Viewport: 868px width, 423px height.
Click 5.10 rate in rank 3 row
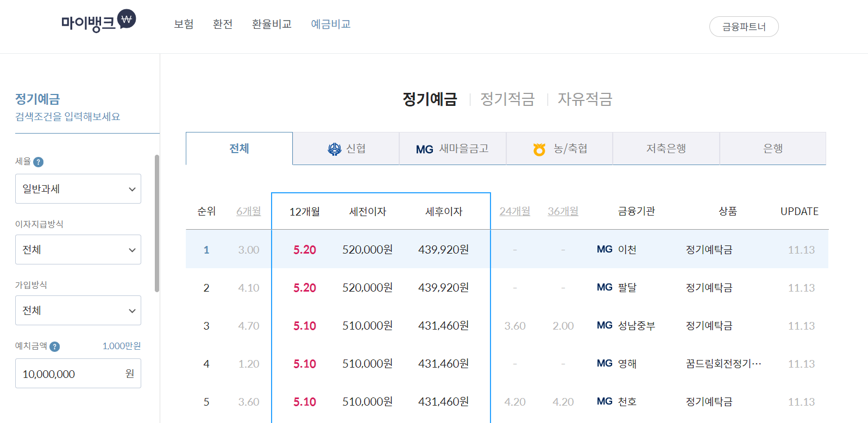pos(305,326)
